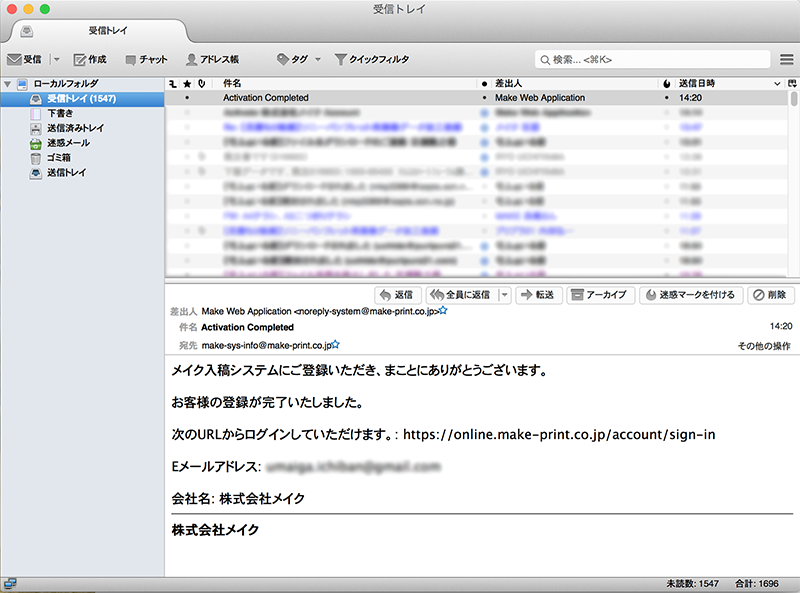
Task: Click 14:20 time in message header
Action: [x=781, y=326]
